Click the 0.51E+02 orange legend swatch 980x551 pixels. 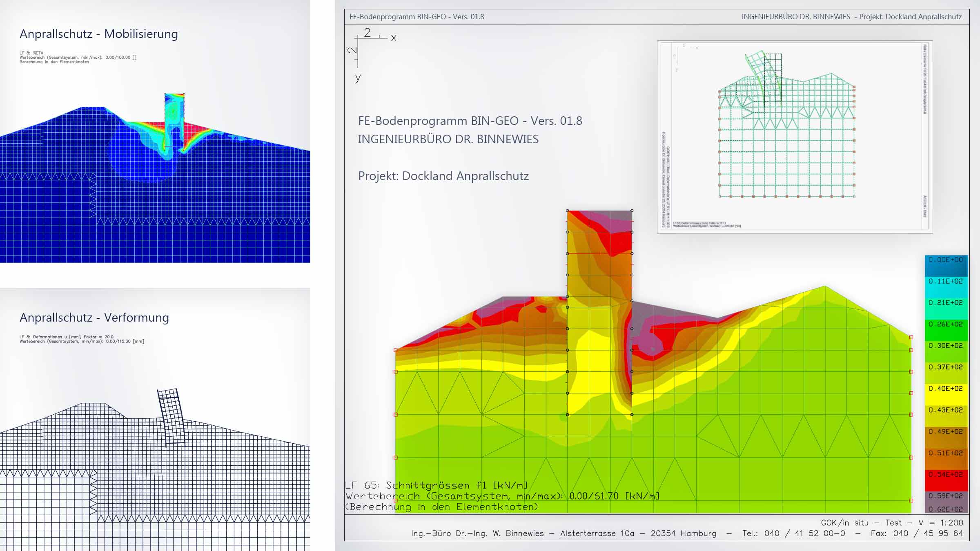pos(946,459)
